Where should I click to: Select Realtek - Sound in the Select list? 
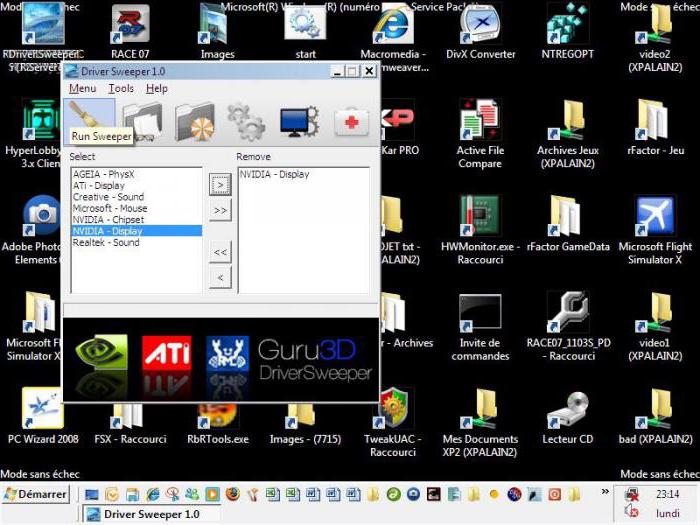(106, 243)
